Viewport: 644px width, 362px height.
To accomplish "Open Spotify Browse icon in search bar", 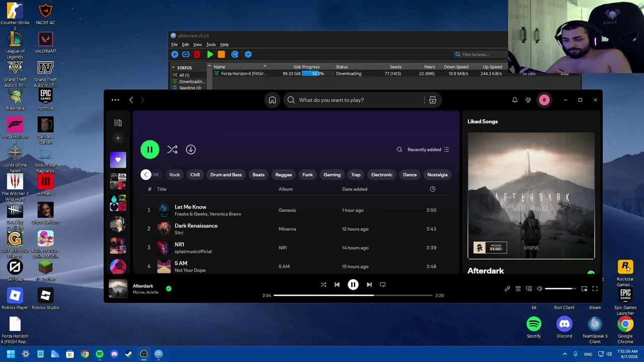I will click(x=432, y=100).
